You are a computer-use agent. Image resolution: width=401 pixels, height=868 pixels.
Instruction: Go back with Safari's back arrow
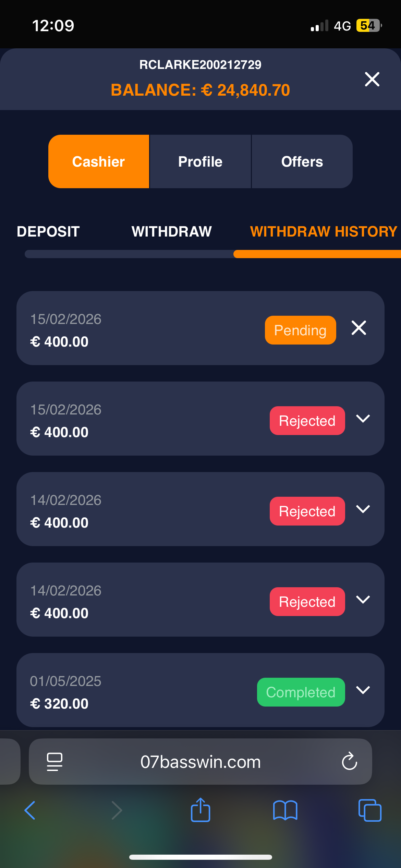[30, 810]
